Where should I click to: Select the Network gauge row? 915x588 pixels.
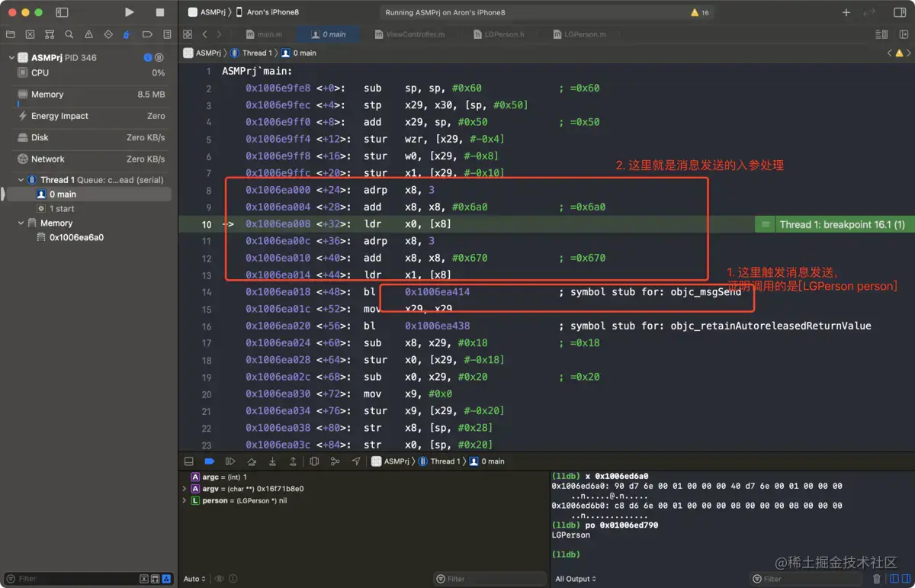[x=89, y=159]
